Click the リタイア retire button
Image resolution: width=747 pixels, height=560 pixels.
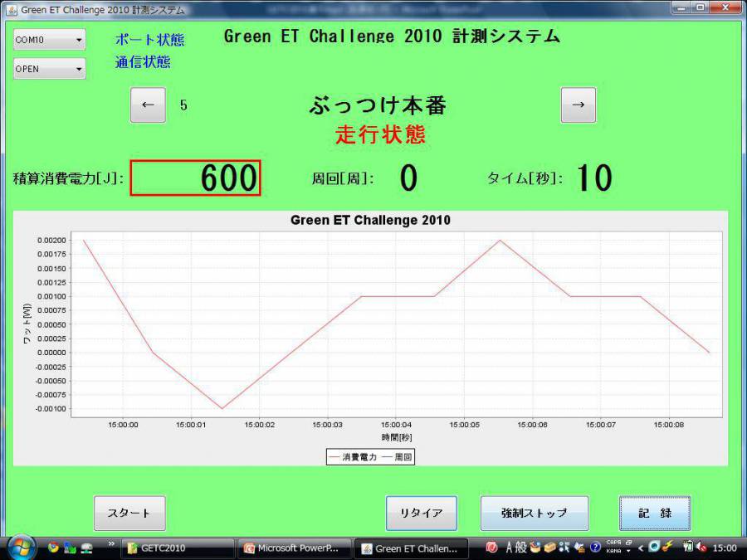pos(421,513)
